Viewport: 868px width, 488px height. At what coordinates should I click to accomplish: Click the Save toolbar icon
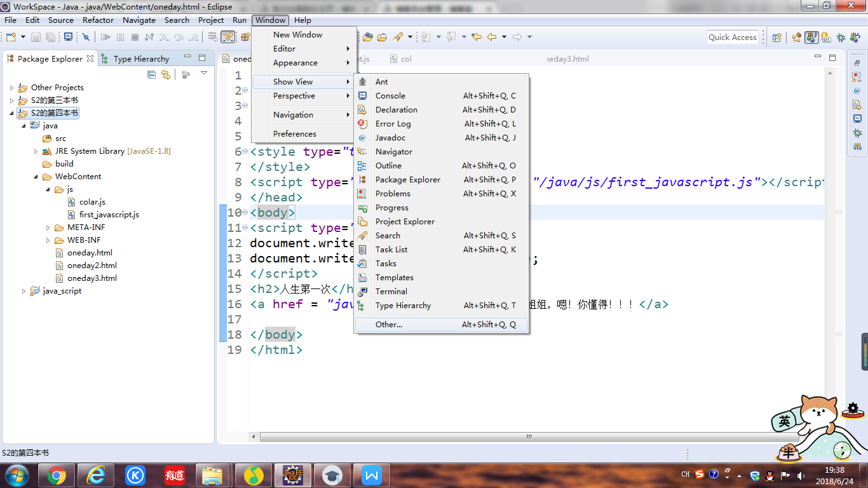[36, 37]
